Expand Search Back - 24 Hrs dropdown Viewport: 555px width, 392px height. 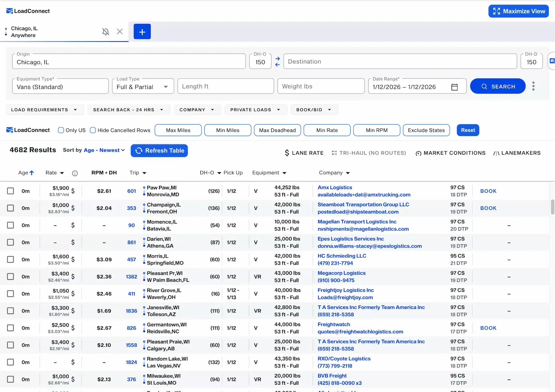click(128, 110)
